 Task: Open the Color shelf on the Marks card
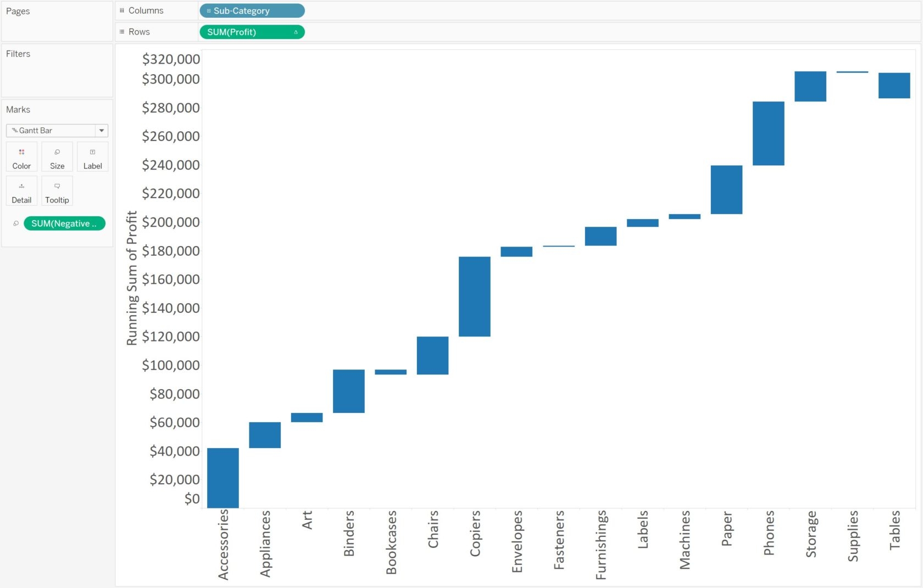[21, 156]
